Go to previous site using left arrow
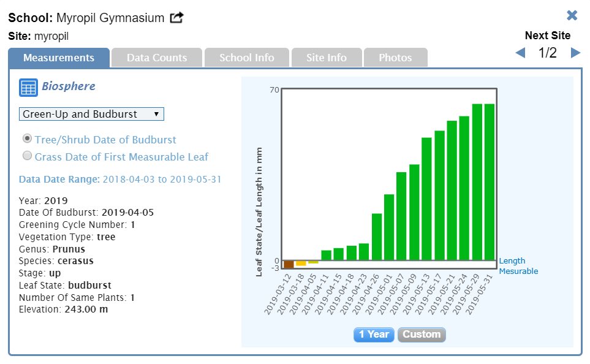This screenshot has width=590, height=364. pyautogui.click(x=520, y=53)
